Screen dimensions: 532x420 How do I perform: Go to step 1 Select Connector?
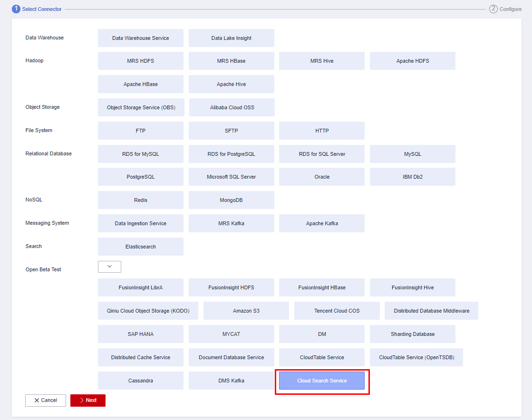37,9
